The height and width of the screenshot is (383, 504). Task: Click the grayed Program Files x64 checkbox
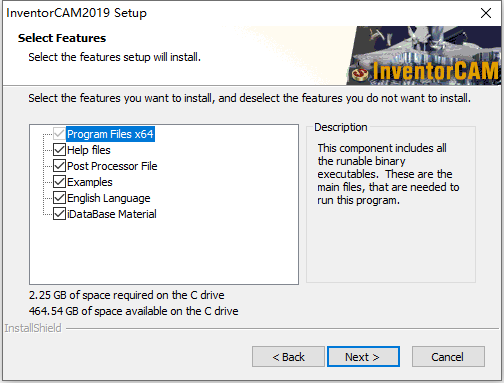coord(59,134)
